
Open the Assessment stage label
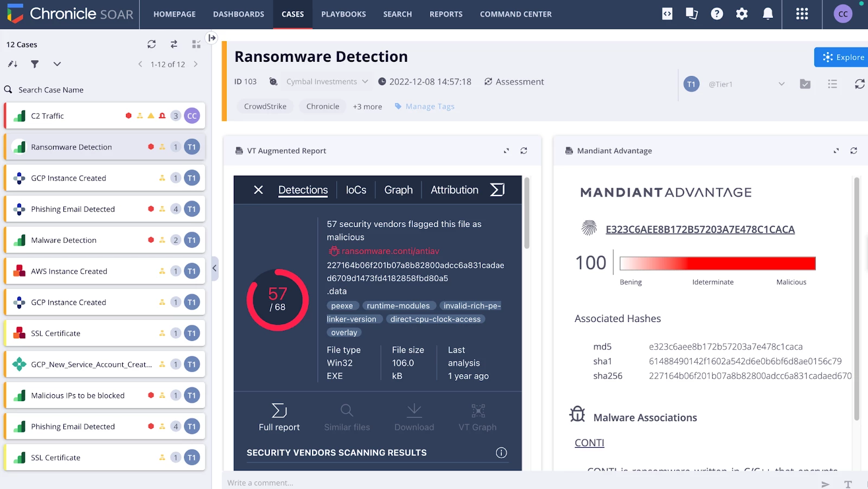(514, 82)
